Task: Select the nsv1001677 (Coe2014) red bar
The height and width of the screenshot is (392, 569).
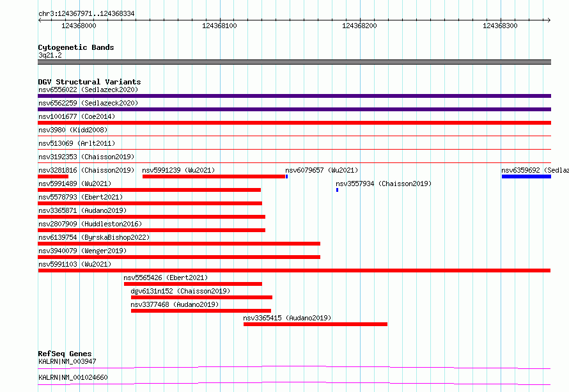Action: (294, 123)
